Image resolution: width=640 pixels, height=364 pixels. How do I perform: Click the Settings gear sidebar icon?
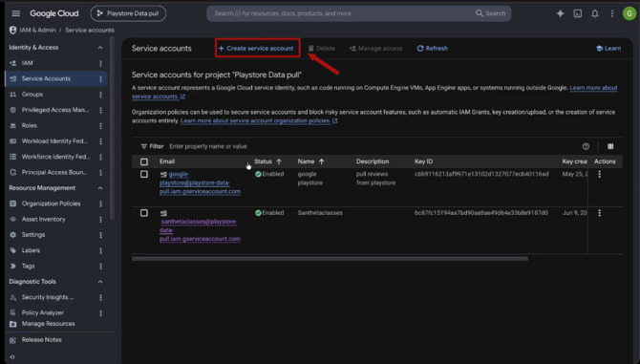pos(13,235)
